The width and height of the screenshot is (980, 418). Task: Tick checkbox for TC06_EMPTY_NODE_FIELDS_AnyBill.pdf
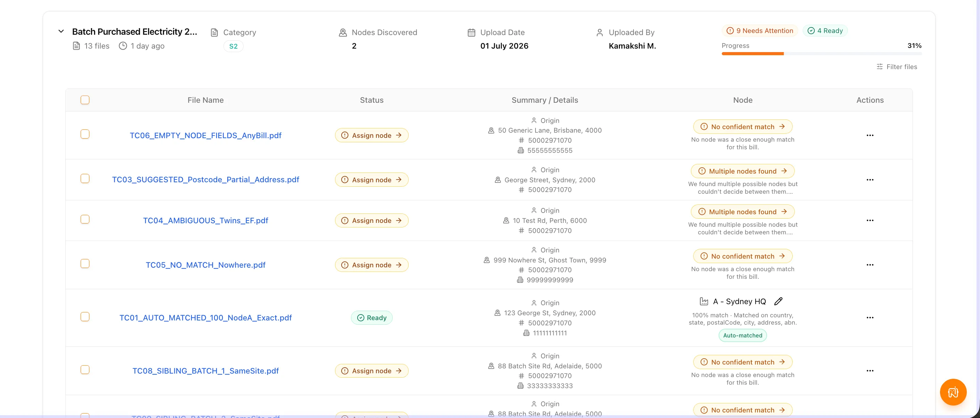tap(85, 134)
